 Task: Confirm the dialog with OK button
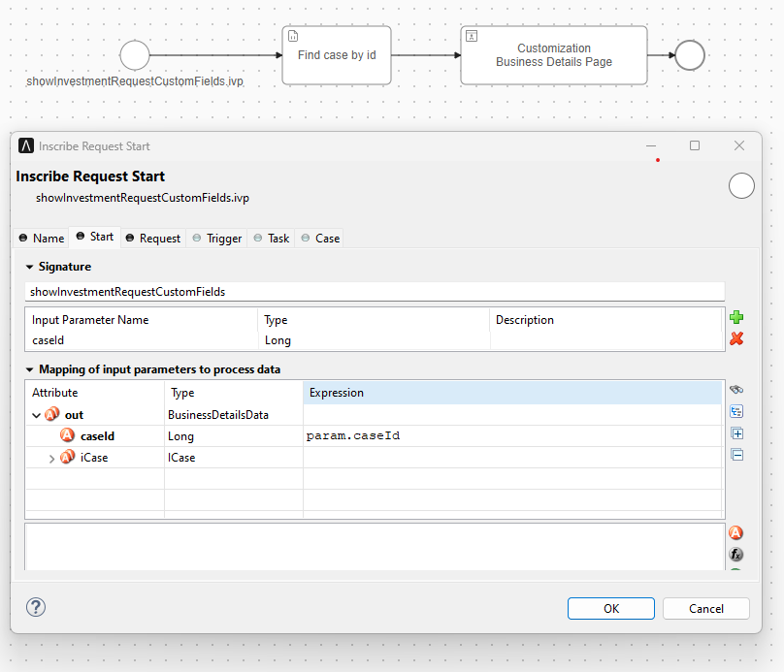[610, 608]
